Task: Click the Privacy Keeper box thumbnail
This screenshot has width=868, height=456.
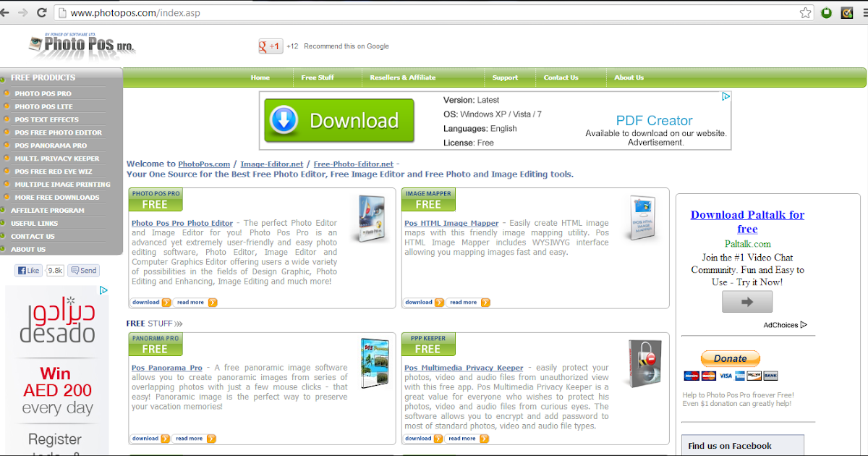Action: (644, 364)
